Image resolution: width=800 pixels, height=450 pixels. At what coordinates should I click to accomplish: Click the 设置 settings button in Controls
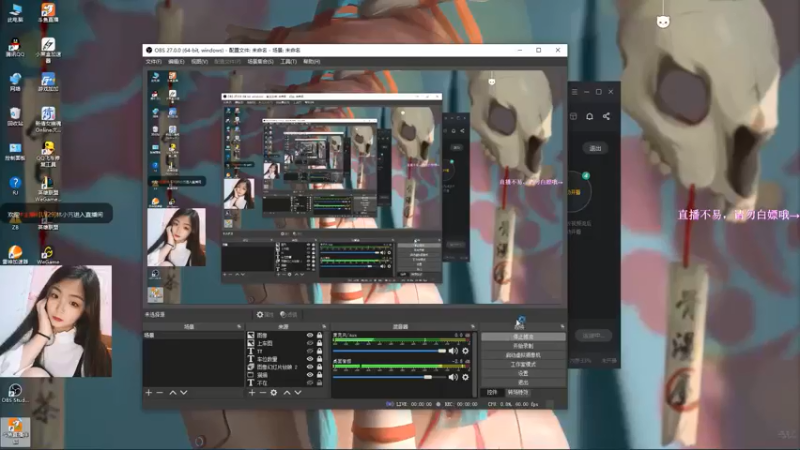tap(523, 373)
